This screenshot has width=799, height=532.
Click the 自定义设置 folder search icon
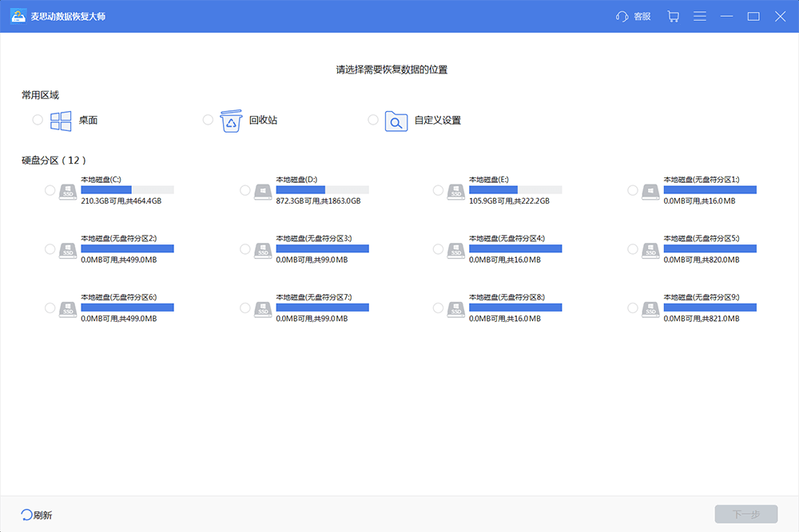(396, 121)
